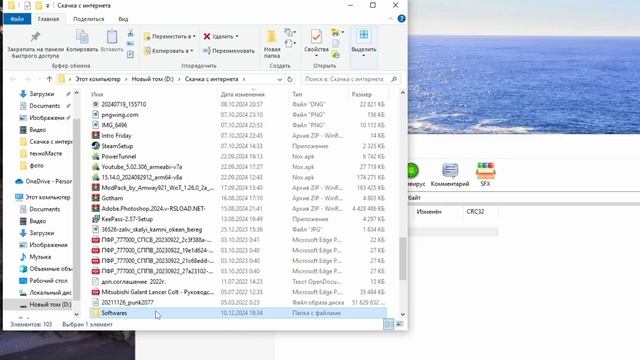The image size is (640, 360).
Task: Click the refresh icon next to the address bar
Action: coord(290,79)
